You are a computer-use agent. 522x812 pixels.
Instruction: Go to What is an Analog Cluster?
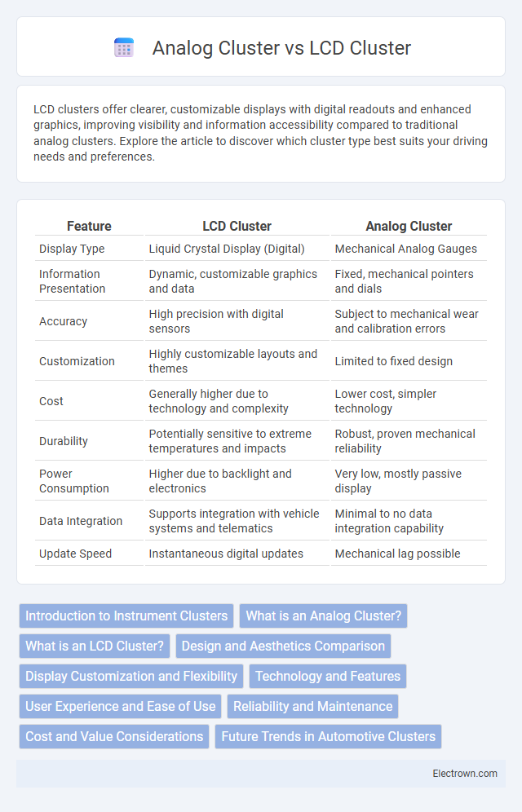(324, 616)
